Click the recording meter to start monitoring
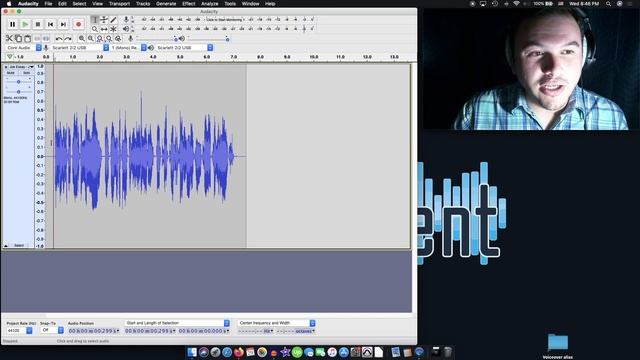This screenshot has height=360, width=640. 225,20
